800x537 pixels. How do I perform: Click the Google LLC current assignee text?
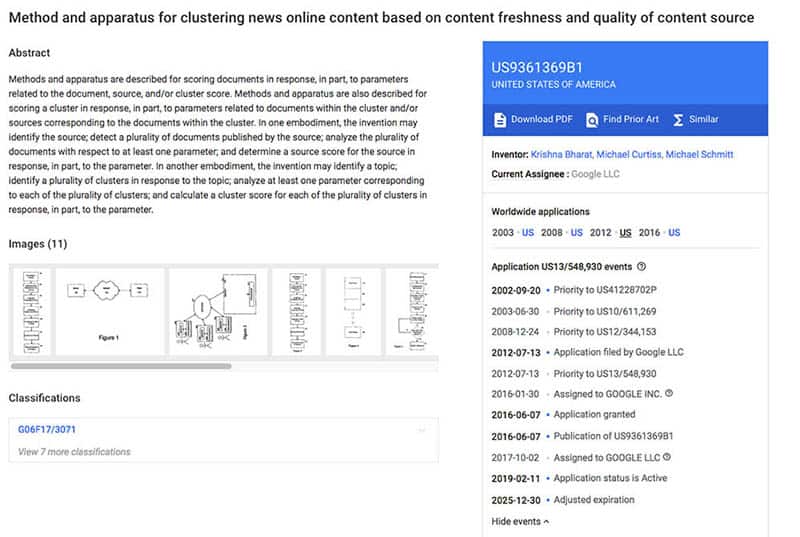pos(595,174)
